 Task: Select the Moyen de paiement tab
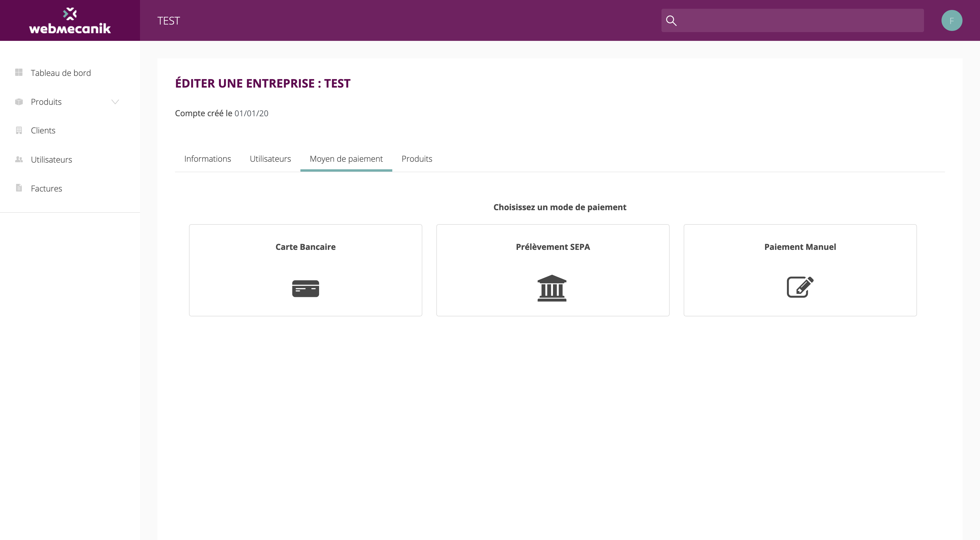(346, 159)
